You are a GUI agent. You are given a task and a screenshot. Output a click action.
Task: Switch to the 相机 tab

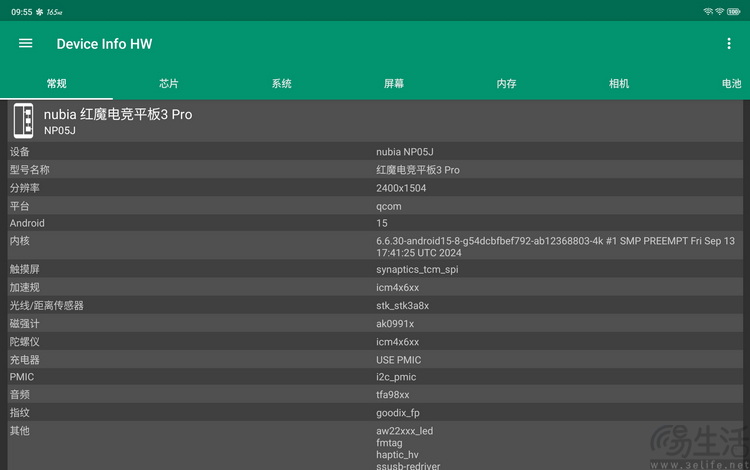pos(619,84)
